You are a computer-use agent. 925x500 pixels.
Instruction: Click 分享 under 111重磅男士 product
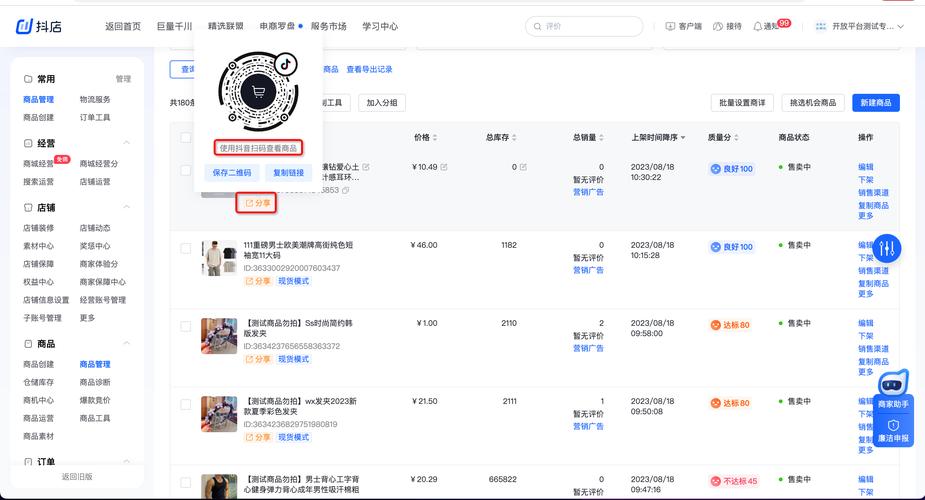pyautogui.click(x=258, y=281)
